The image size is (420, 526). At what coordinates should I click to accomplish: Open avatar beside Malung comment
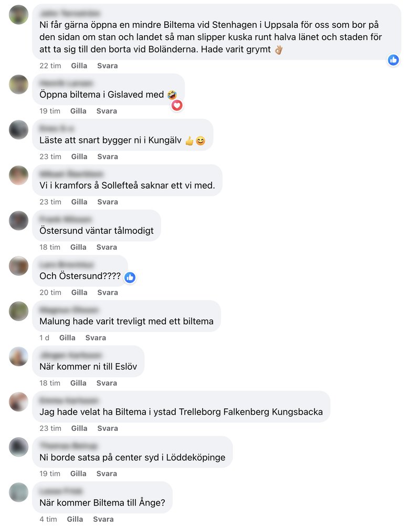18,311
